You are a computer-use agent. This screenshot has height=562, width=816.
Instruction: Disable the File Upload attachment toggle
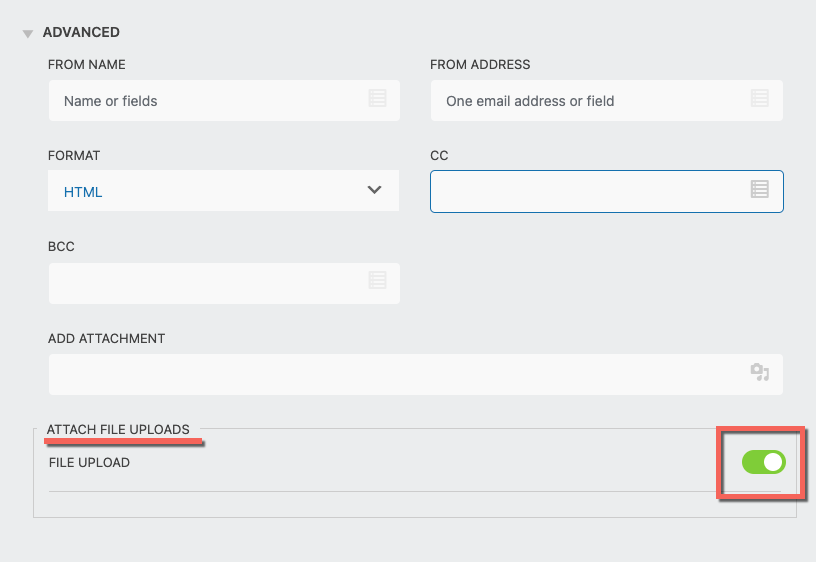click(764, 462)
